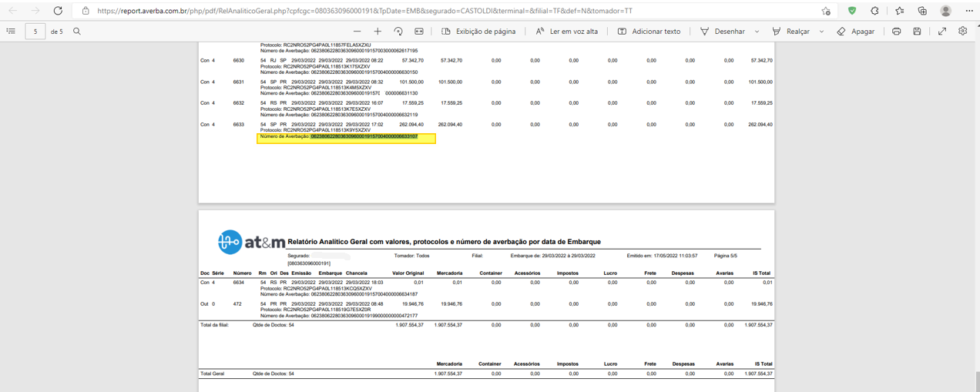This screenshot has height=392, width=980.
Task: Select document number 6631
Action: point(239,82)
